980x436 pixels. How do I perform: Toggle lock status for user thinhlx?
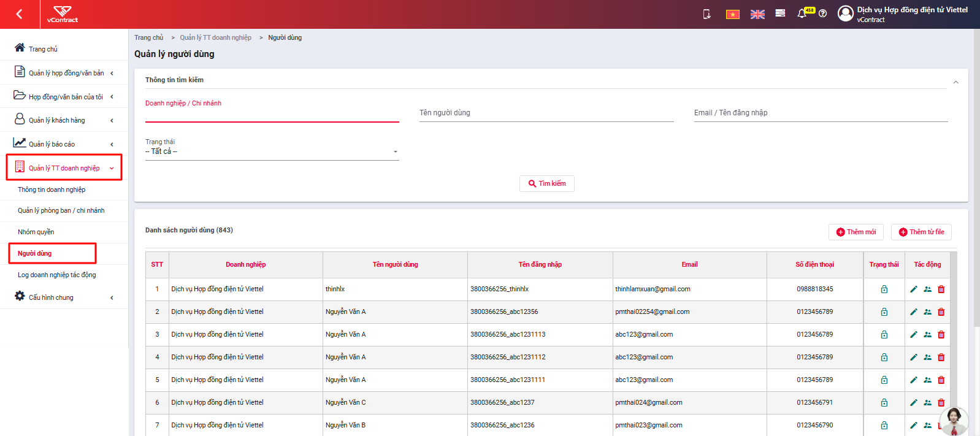(884, 289)
